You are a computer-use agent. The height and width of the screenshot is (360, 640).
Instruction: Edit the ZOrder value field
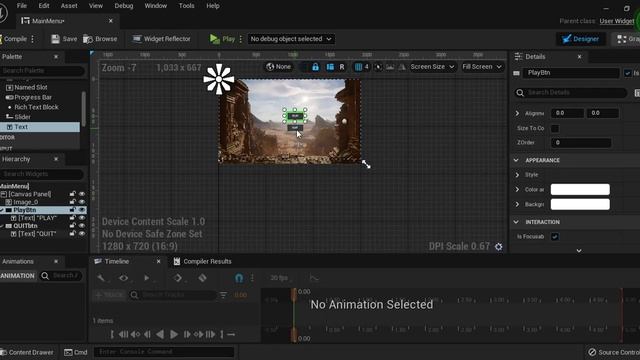[581, 142]
